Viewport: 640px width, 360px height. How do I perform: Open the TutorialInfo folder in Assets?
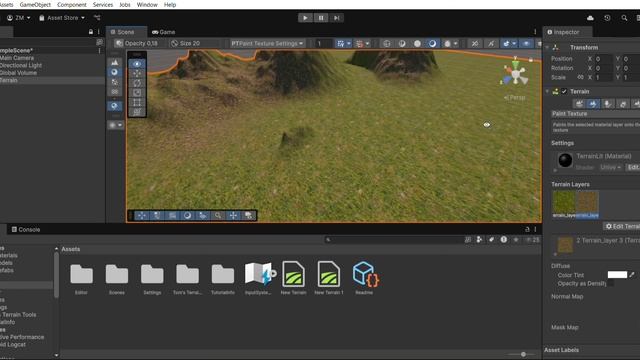[x=222, y=278]
